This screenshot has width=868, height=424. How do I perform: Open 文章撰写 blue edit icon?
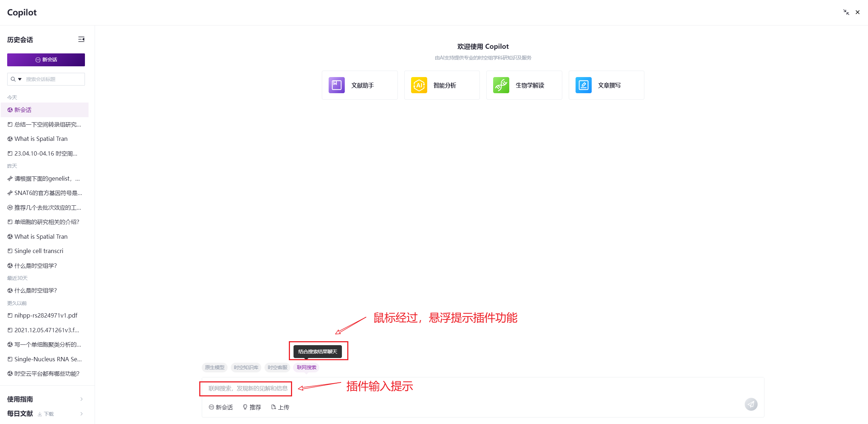click(x=583, y=85)
